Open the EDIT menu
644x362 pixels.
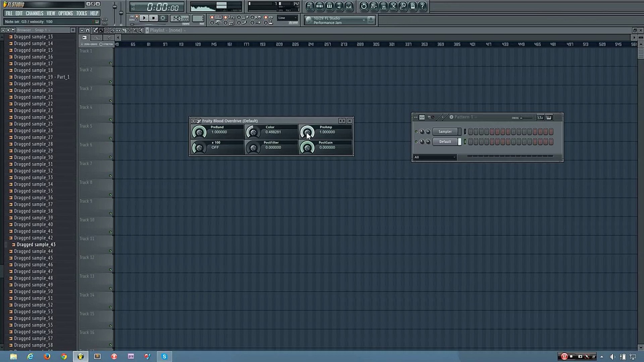pos(19,13)
